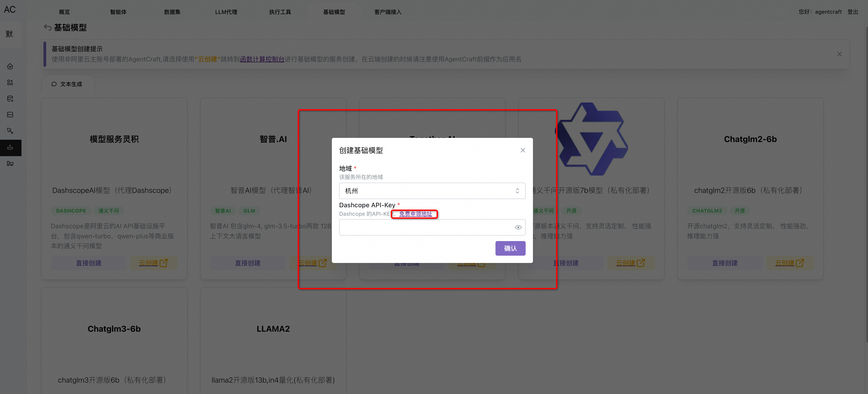The image size is (868, 394).
Task: Click the 智普AI tag
Action: (x=223, y=211)
